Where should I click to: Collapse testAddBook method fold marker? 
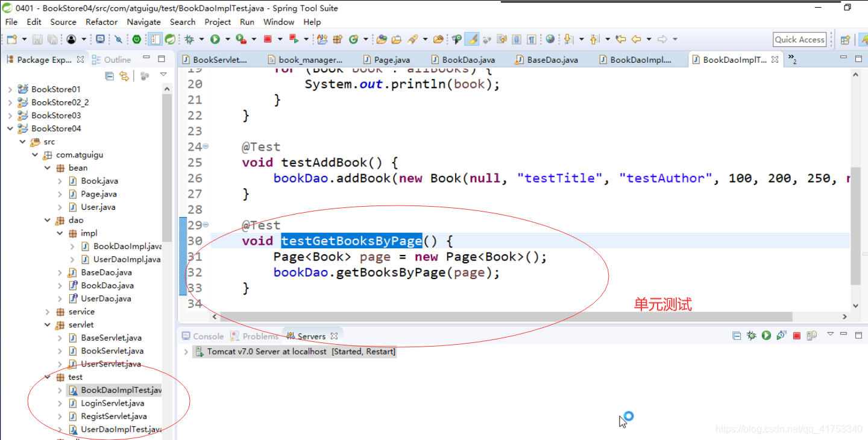point(206,146)
